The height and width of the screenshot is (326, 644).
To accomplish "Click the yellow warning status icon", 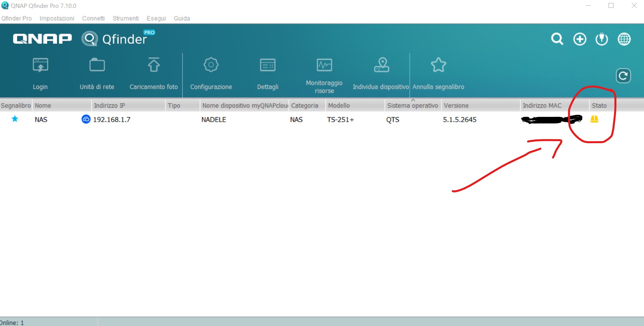I will click(x=594, y=119).
